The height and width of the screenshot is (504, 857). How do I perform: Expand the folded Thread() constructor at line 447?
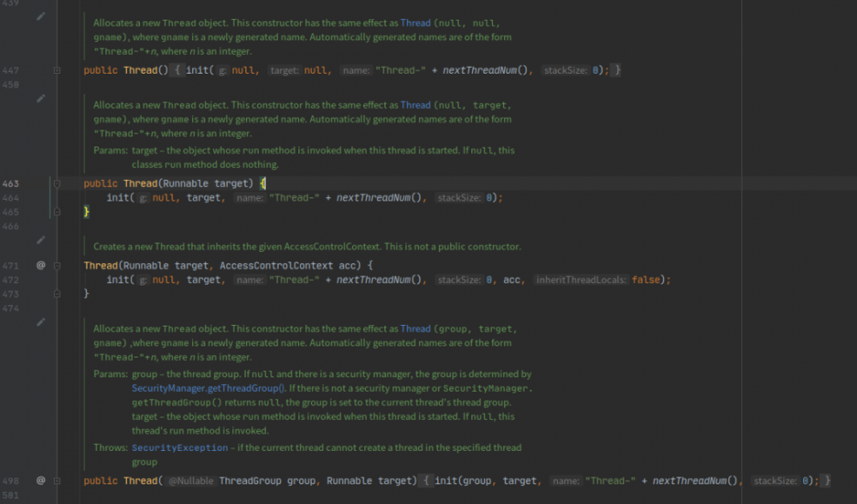[x=57, y=70]
